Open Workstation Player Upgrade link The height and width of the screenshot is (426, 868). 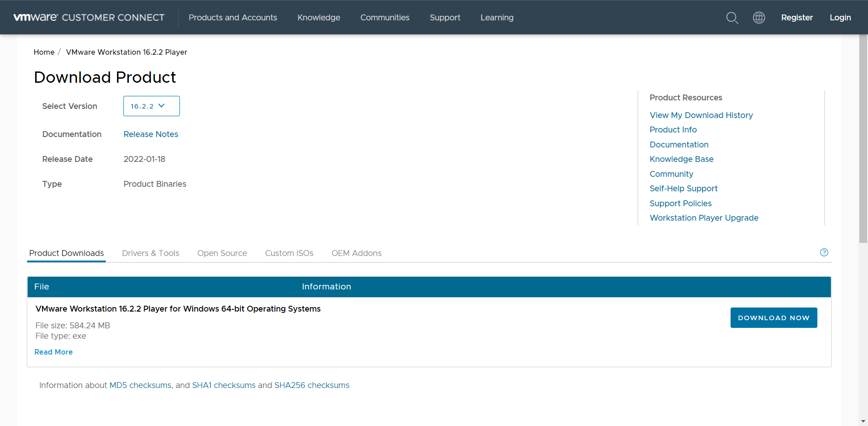point(704,218)
